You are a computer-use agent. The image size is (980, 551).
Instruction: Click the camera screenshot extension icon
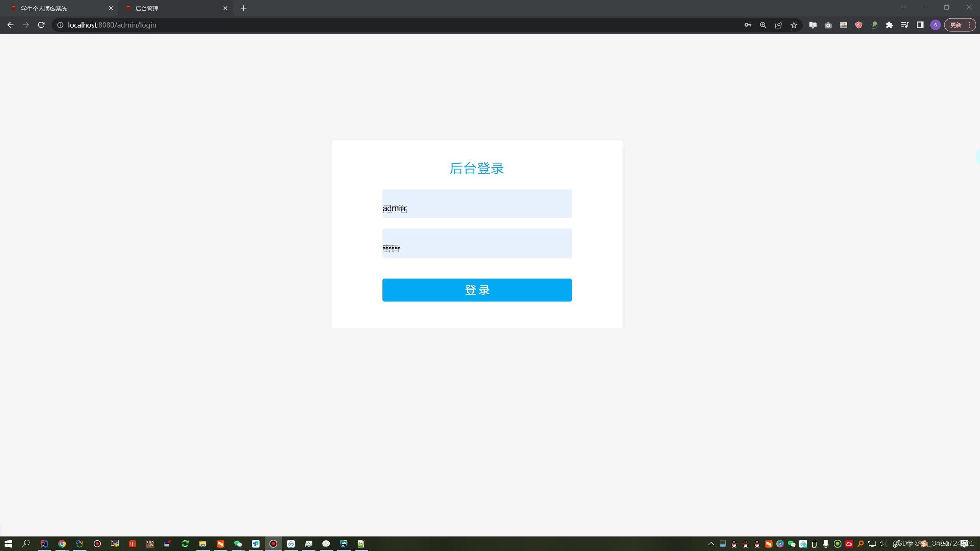[828, 25]
